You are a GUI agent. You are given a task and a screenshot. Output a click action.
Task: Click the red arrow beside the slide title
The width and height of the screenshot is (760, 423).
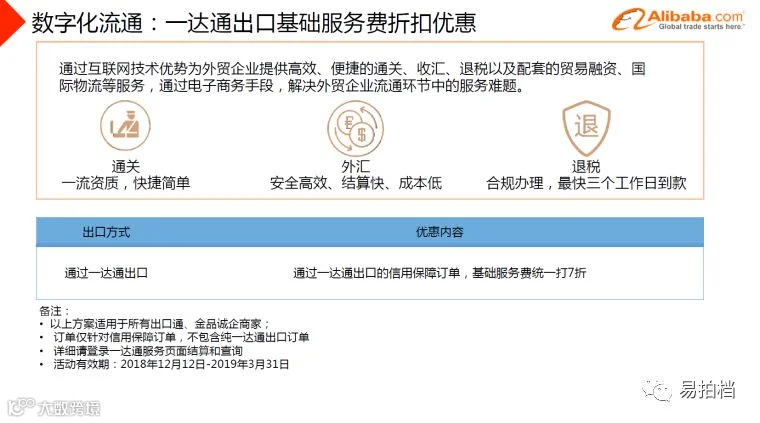(x=12, y=22)
